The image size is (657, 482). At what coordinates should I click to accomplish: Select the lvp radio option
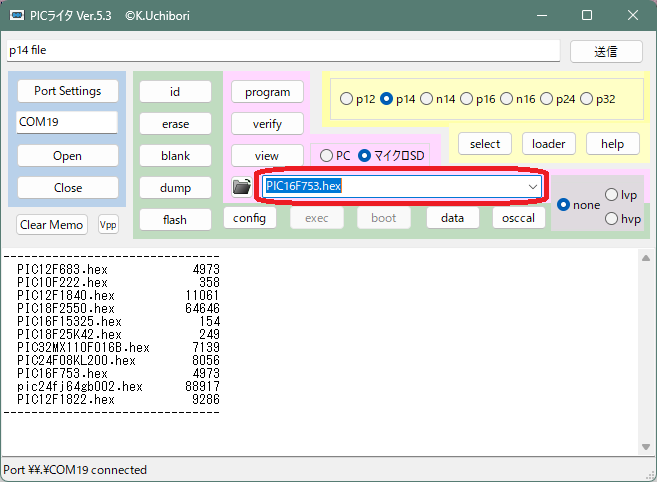[612, 195]
